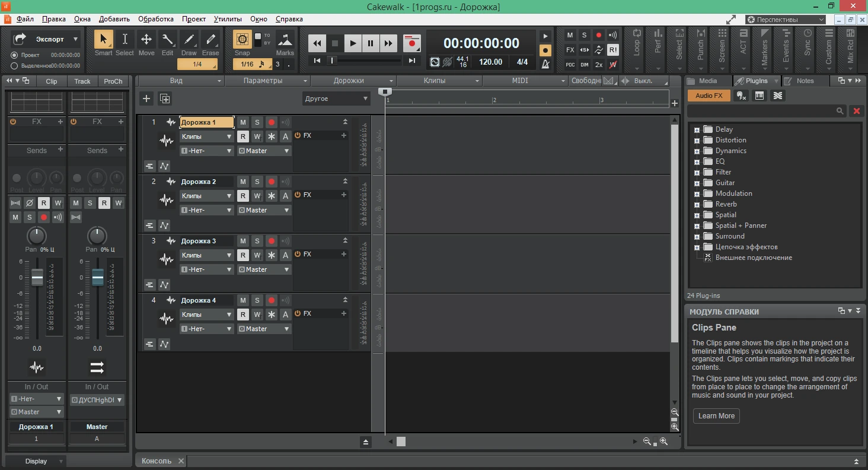The width and height of the screenshot is (868, 470).
Task: Click the Pan knob on Дорожка 1 strip
Action: pyautogui.click(x=37, y=235)
